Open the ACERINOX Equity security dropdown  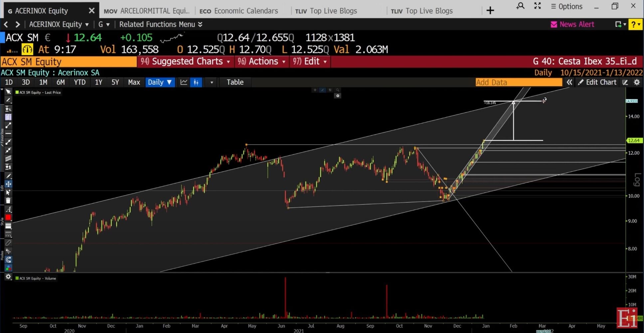point(59,24)
